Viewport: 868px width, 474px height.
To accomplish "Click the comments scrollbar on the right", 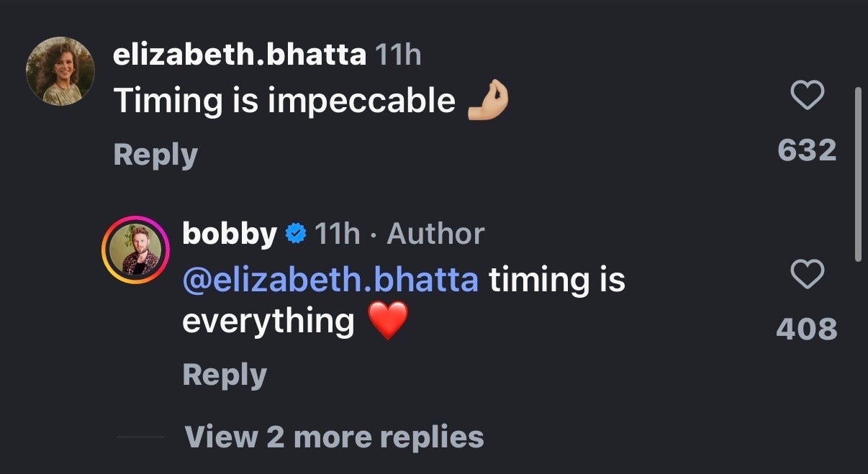I will (856, 174).
